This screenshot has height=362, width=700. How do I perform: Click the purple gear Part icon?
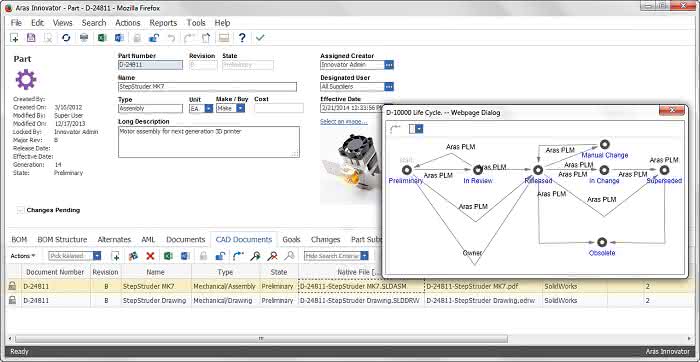26,79
